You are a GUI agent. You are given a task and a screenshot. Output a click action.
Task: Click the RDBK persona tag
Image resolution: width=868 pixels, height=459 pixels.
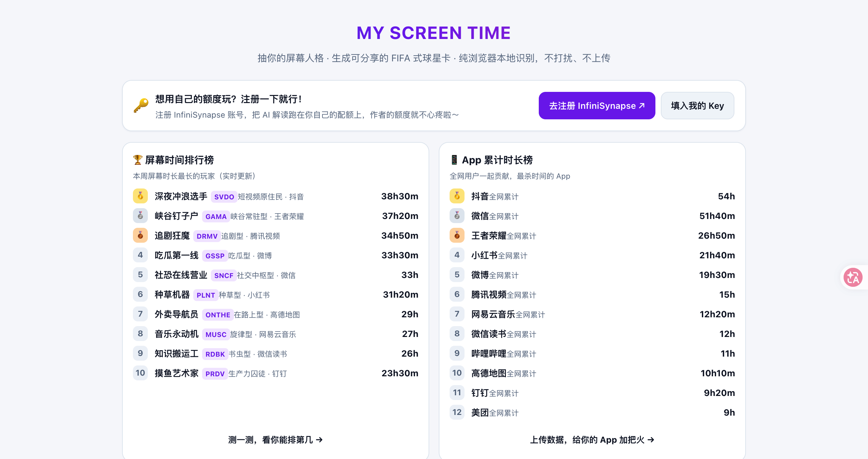tap(215, 354)
